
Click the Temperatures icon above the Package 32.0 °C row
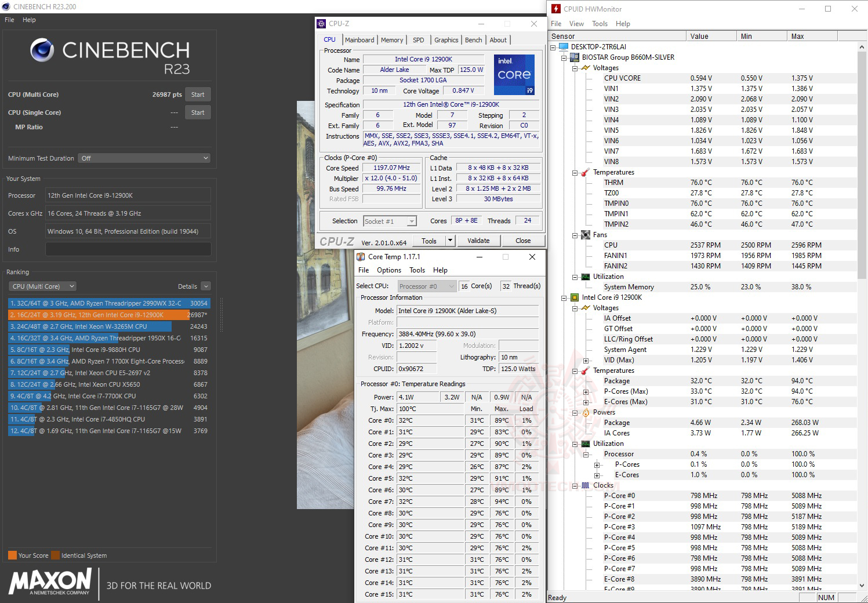click(x=586, y=370)
